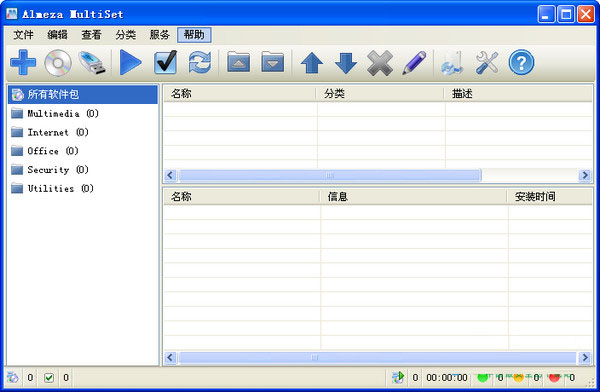Screen dimensions: 600x392
Task: Open the 帮助 menu
Action: (x=194, y=35)
